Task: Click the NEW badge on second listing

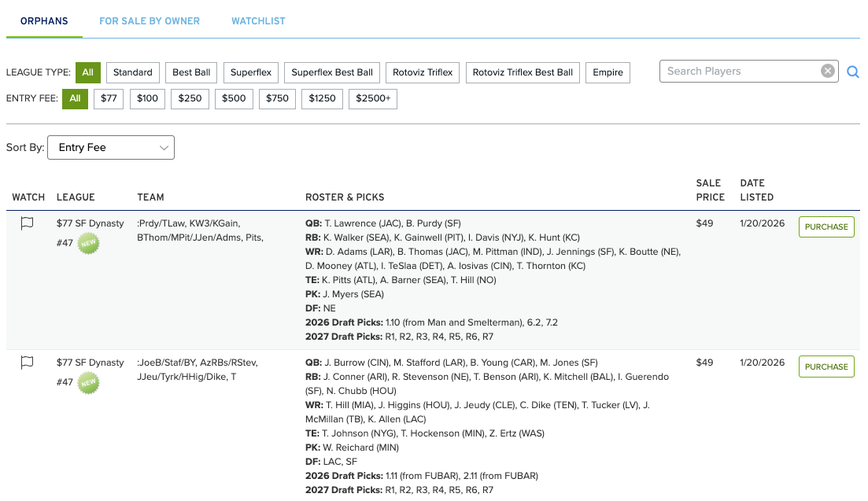Action: point(88,383)
